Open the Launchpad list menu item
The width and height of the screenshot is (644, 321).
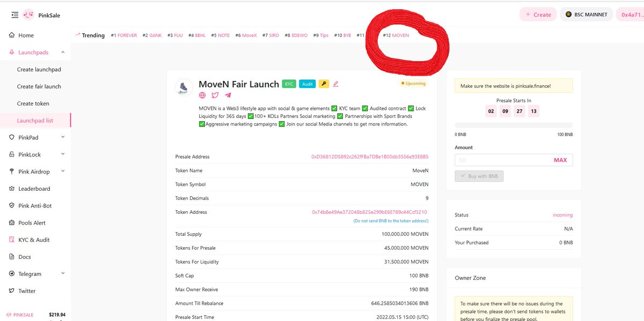click(x=35, y=121)
